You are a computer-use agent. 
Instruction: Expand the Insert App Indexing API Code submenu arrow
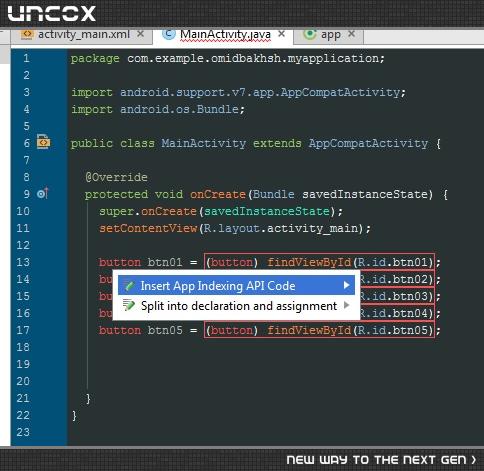click(x=346, y=285)
